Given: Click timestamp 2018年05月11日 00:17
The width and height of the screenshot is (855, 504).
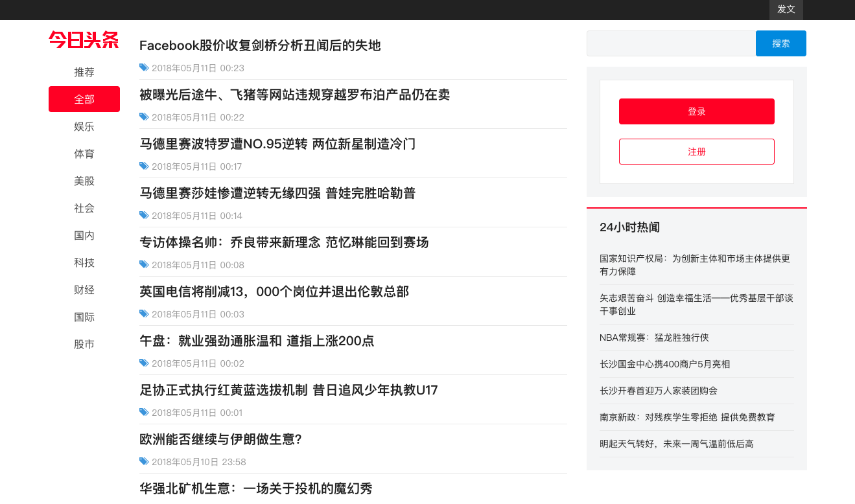Looking at the screenshot, I should tap(197, 166).
